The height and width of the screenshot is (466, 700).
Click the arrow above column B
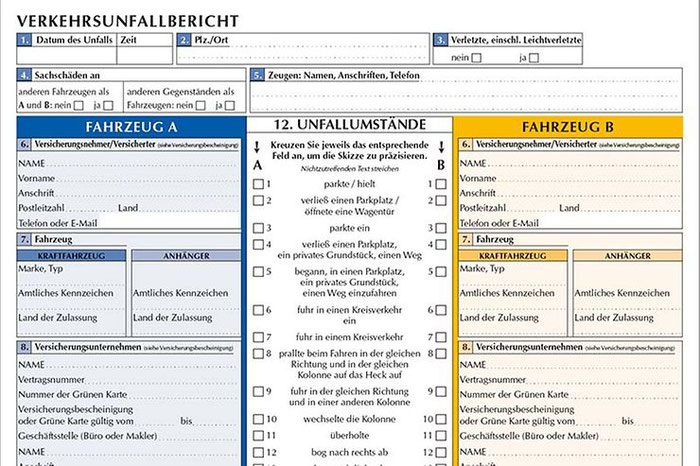point(441,147)
